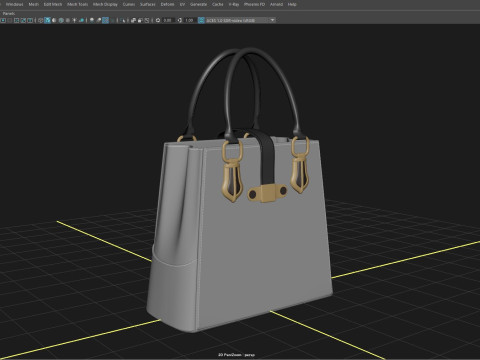Open the Surfaces menu
The height and width of the screenshot is (360, 480).
[x=148, y=4]
